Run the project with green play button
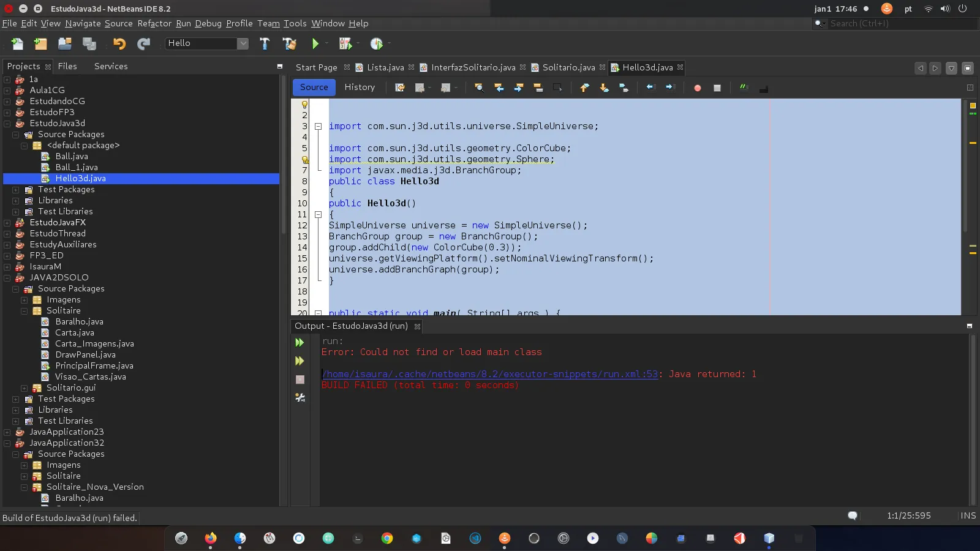The height and width of the screenshot is (551, 980). 315,43
